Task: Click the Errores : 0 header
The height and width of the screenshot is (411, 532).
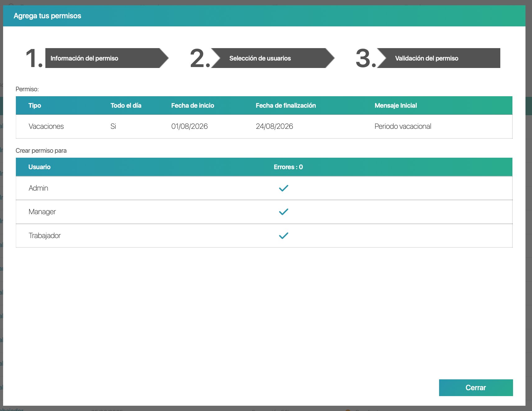Action: (x=288, y=167)
